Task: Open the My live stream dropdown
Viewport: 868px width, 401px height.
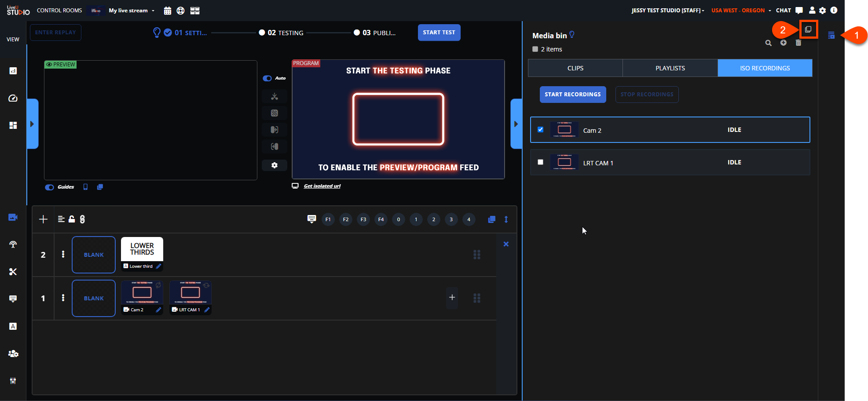Action: tap(132, 11)
